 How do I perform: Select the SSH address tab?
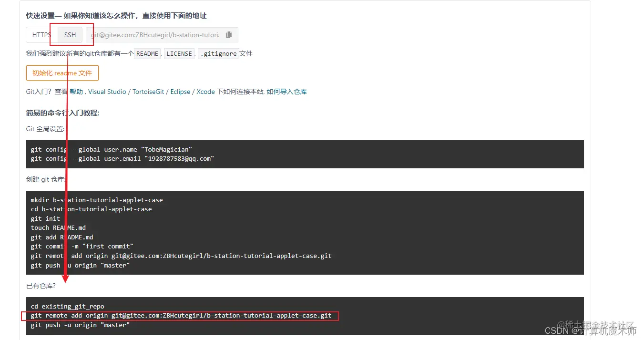pos(70,35)
